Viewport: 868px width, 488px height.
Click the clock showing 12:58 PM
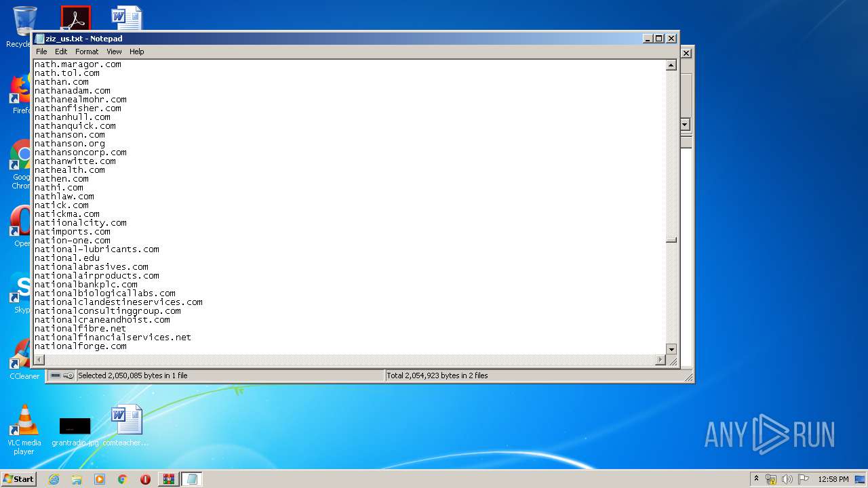pos(833,479)
